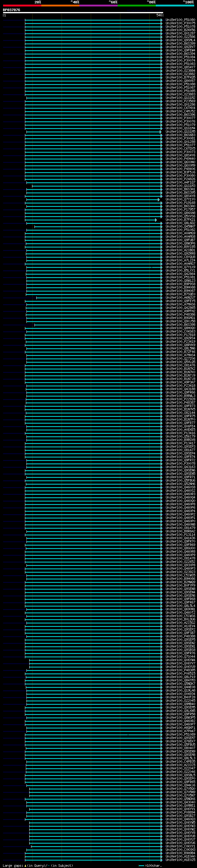This screenshot has width=197, height=868.
Task: Select hit label UniRef100_Q1G1M3
Action: [180, 186]
